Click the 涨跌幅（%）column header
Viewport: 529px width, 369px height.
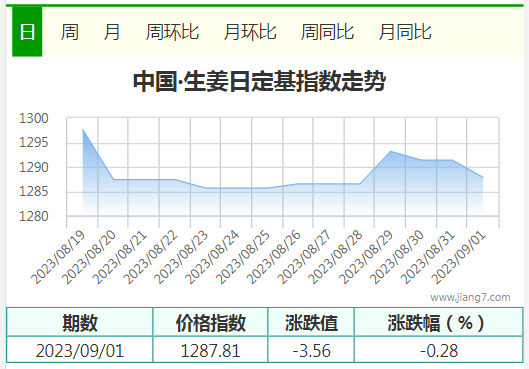tap(436, 322)
